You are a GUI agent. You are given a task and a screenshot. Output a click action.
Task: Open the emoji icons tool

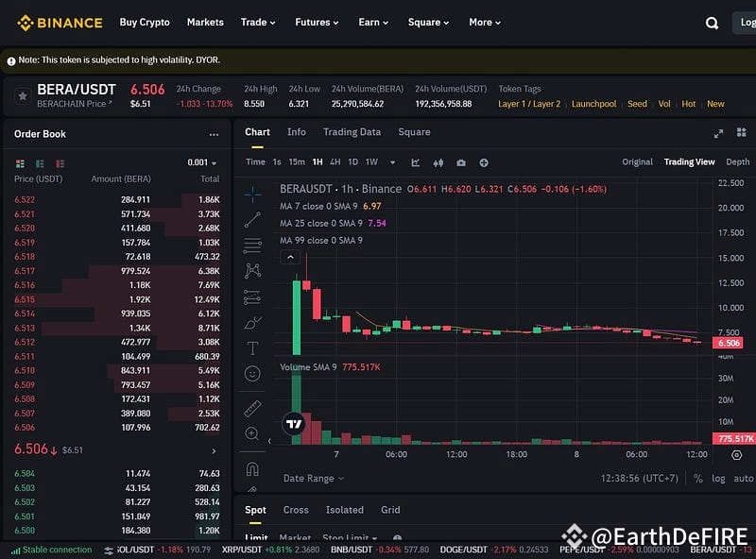click(x=252, y=374)
